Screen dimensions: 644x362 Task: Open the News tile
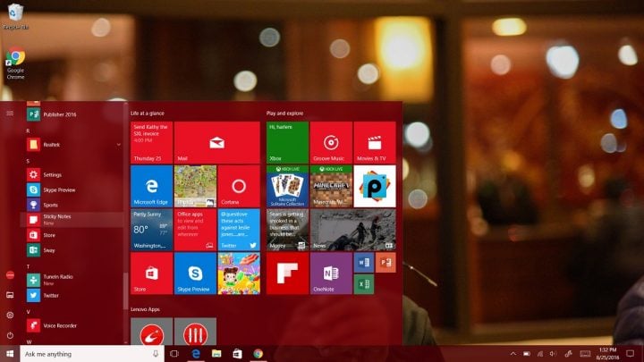click(352, 230)
